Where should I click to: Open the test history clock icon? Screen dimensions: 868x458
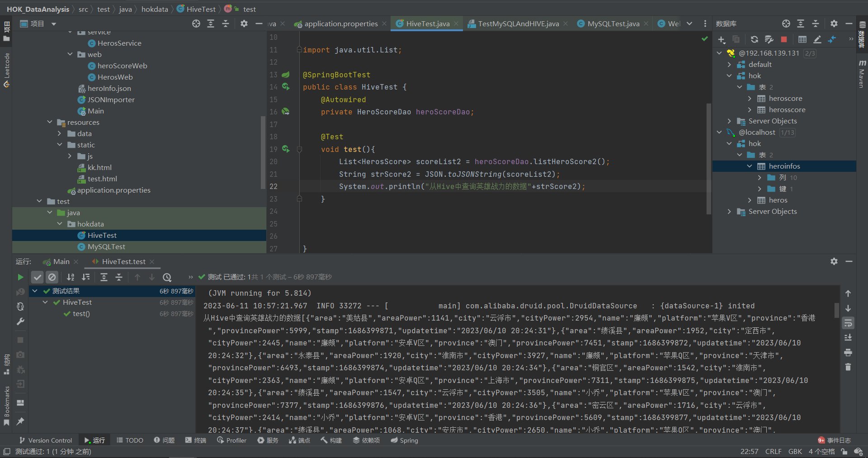coord(167,277)
